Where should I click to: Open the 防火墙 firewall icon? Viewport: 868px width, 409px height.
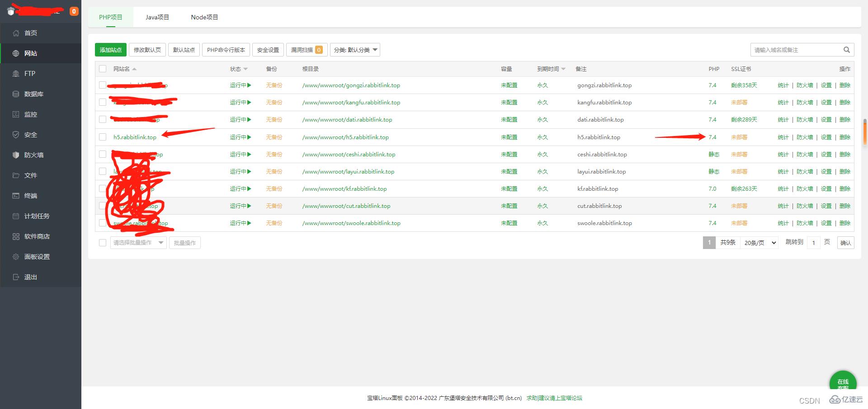point(16,155)
